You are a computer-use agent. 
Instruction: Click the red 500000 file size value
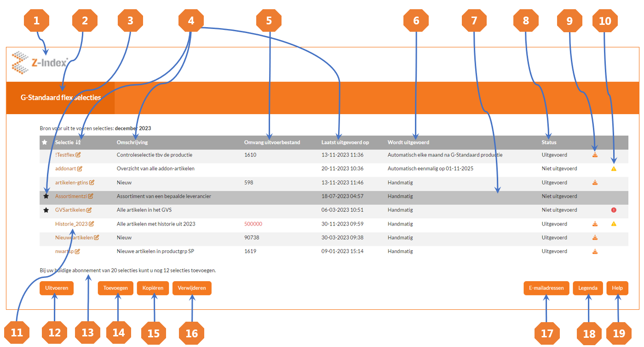(x=253, y=224)
